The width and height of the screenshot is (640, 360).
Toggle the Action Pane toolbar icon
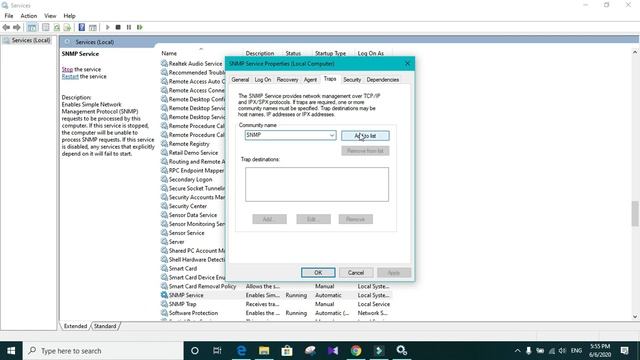(x=93, y=27)
